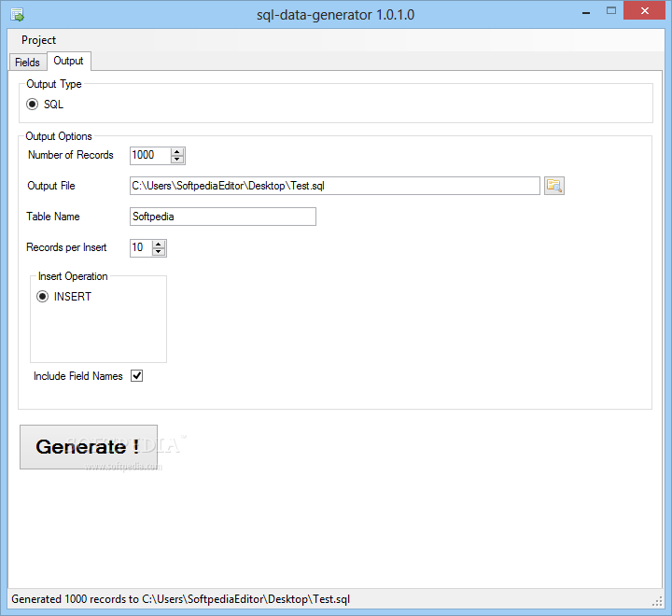
Task: Click the Records per Insert value field
Action: [x=142, y=247]
